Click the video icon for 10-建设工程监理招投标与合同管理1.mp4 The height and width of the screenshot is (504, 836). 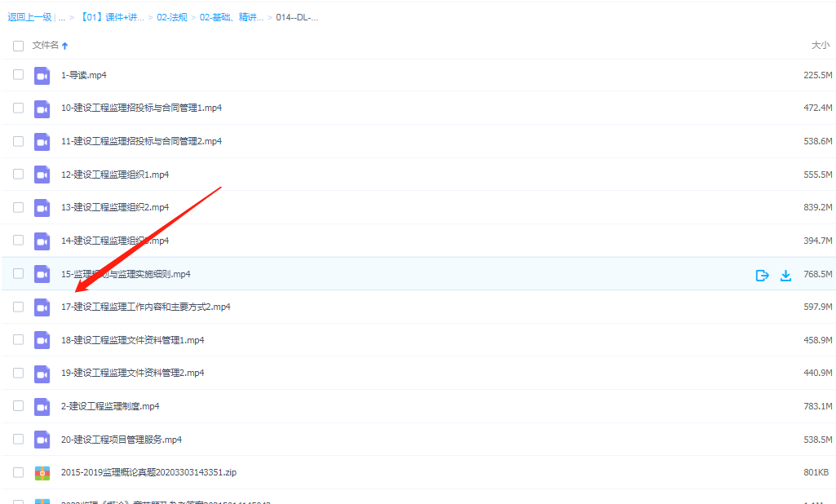click(42, 108)
